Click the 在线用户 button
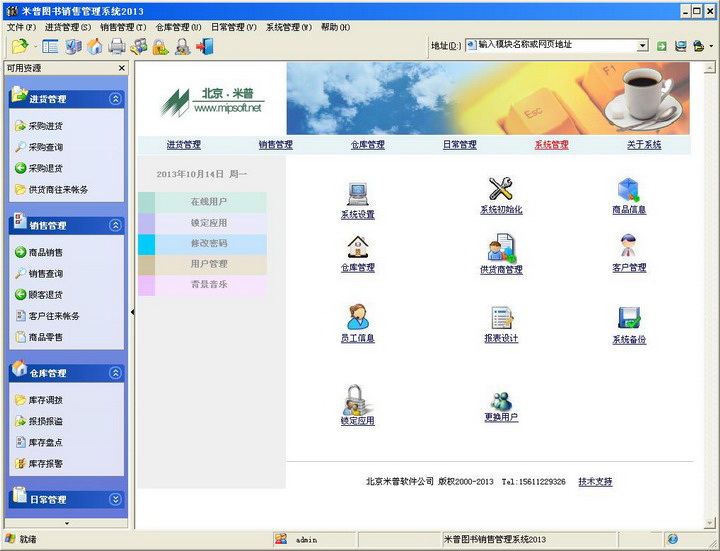The height and width of the screenshot is (551, 720). pyautogui.click(x=202, y=202)
